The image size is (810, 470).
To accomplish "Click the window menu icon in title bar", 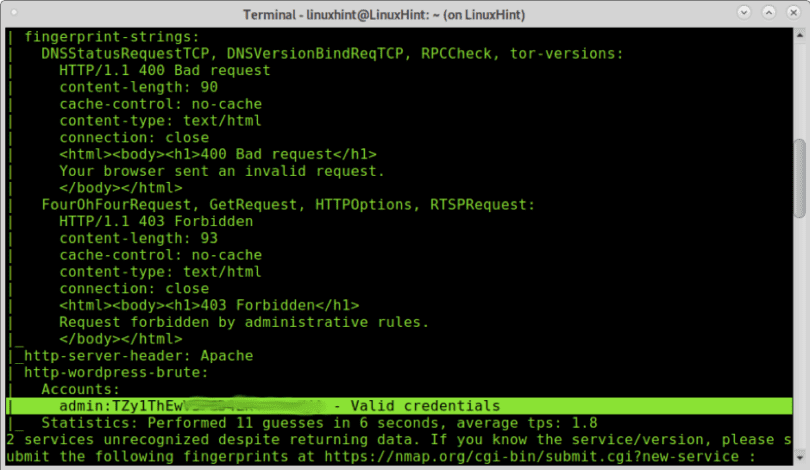I will (x=14, y=12).
